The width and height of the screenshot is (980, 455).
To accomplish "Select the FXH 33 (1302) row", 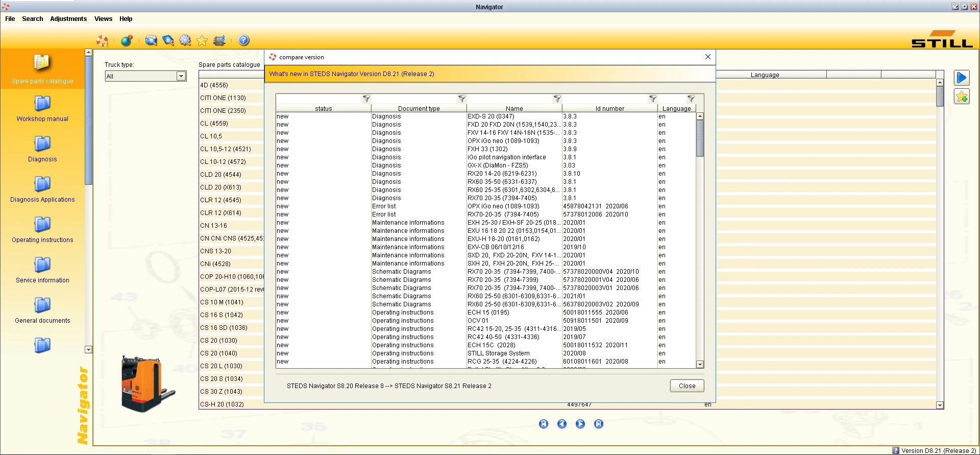I will (x=486, y=149).
